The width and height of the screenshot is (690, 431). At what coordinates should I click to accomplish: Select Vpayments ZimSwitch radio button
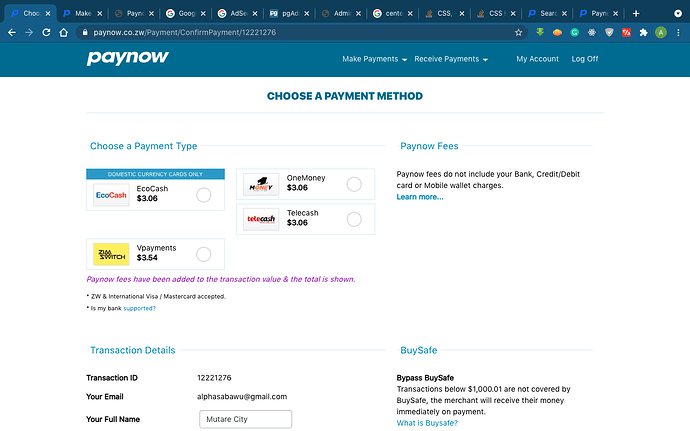[204, 254]
